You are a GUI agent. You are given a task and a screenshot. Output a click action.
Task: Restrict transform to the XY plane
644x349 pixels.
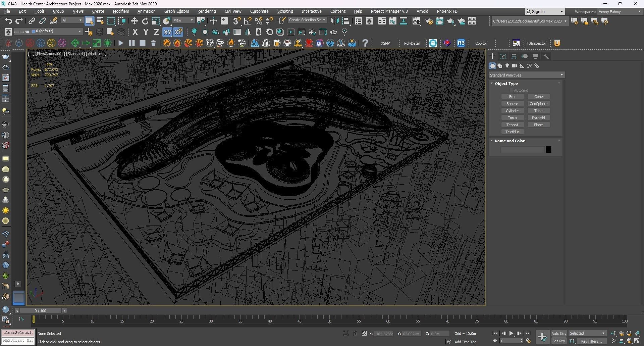pyautogui.click(x=167, y=32)
